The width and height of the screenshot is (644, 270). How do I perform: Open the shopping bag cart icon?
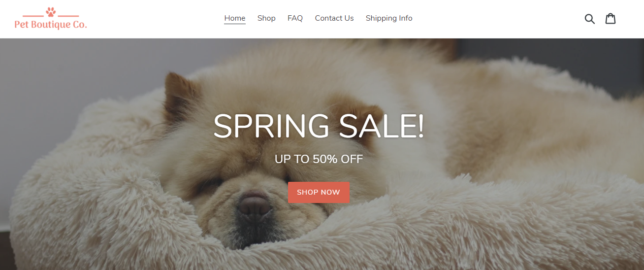click(x=611, y=18)
